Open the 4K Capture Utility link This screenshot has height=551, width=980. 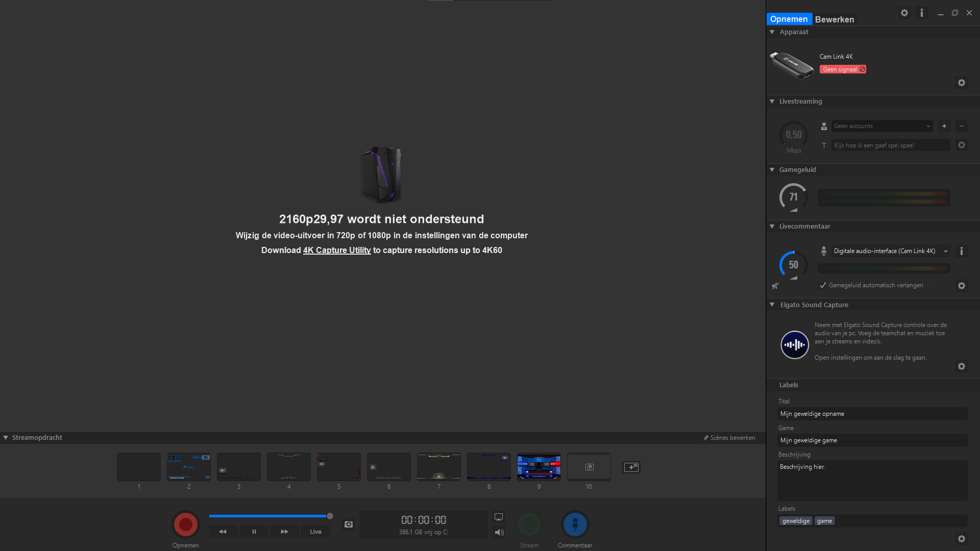(337, 250)
